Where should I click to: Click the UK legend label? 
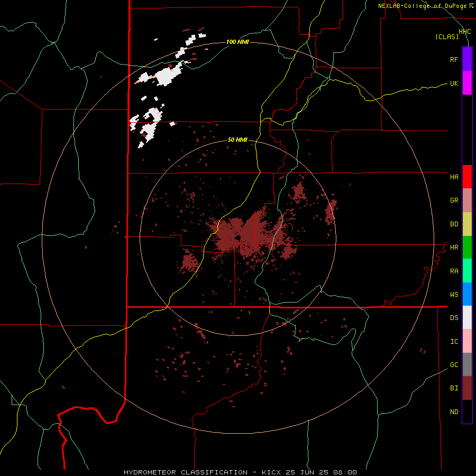tap(454, 83)
